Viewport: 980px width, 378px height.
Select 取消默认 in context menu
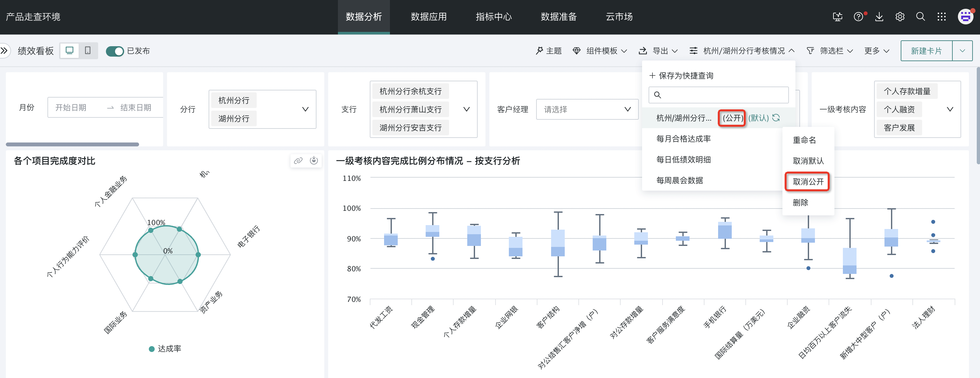point(808,161)
